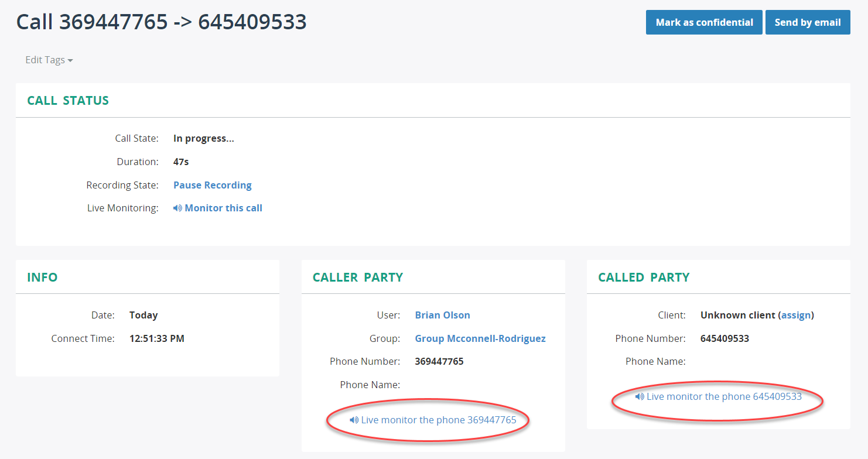Click the speaker icon for phone 645409533
The height and width of the screenshot is (459, 868).
[x=638, y=396]
